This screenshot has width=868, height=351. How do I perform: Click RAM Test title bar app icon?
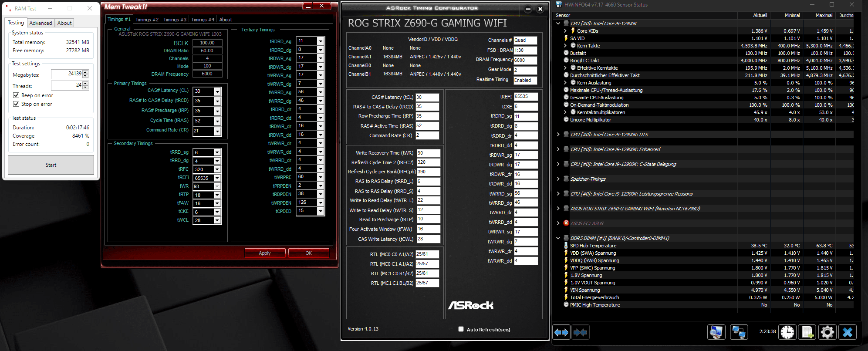pos(9,8)
